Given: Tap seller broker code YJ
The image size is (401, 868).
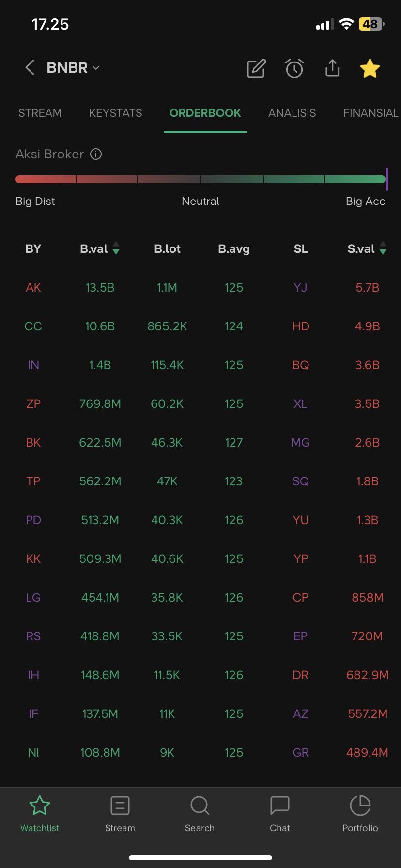Looking at the screenshot, I should tap(300, 288).
